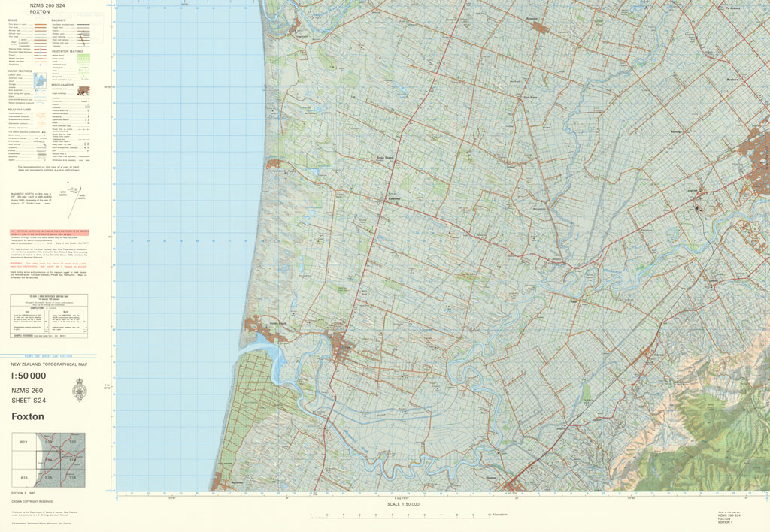Click the large bold Foxton sheet title

click(x=28, y=417)
